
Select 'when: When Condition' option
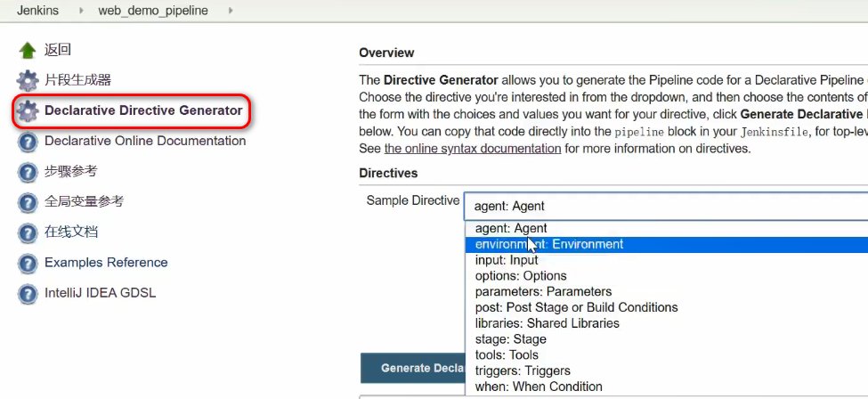point(666,387)
